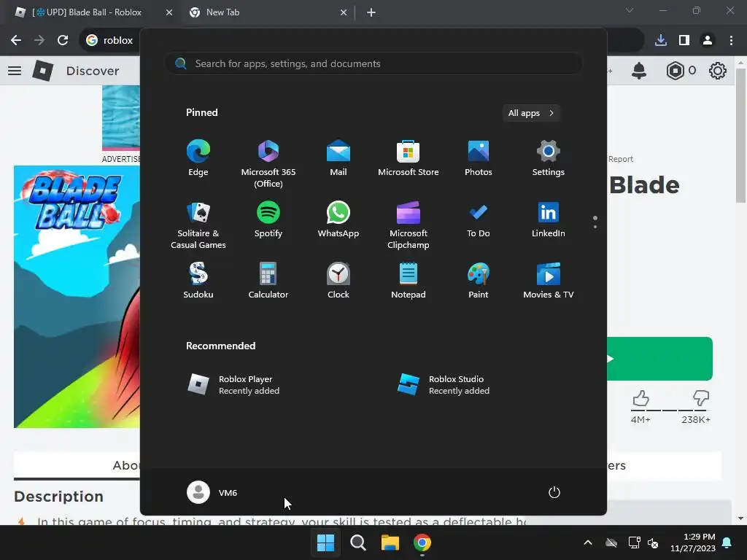
Task: Click the Windows Start button on taskbar
Action: [326, 542]
